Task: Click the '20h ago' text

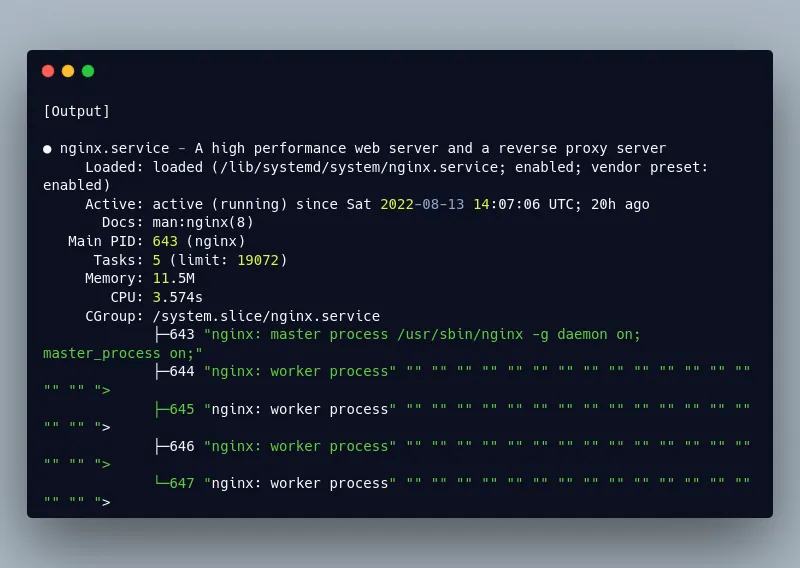Action: (x=620, y=204)
